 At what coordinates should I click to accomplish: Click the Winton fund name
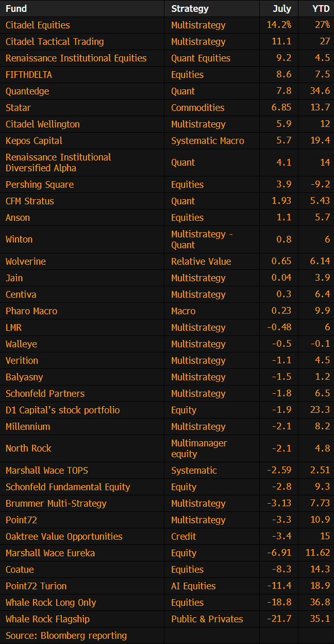point(19,239)
